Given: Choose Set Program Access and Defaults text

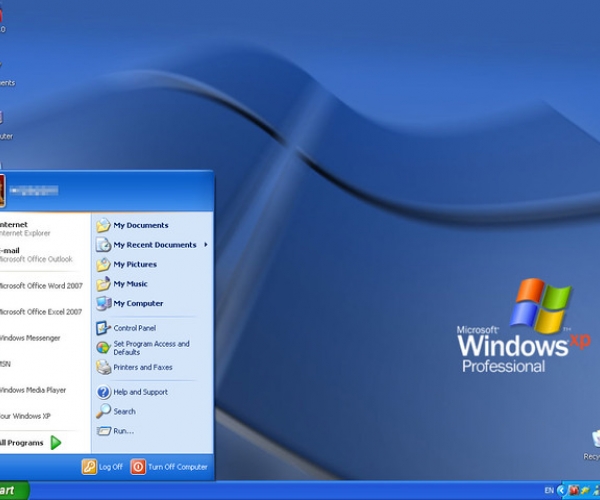Looking at the screenshot, I should click(x=152, y=348).
